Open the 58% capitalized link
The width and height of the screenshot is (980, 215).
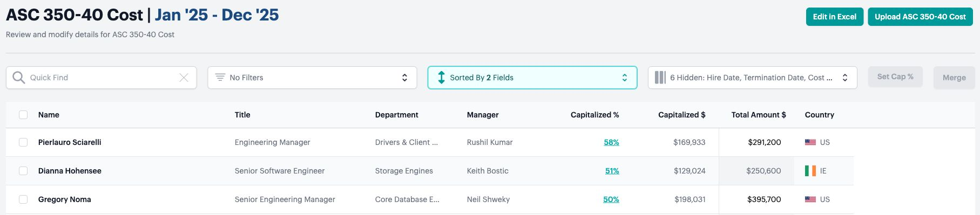pos(611,142)
